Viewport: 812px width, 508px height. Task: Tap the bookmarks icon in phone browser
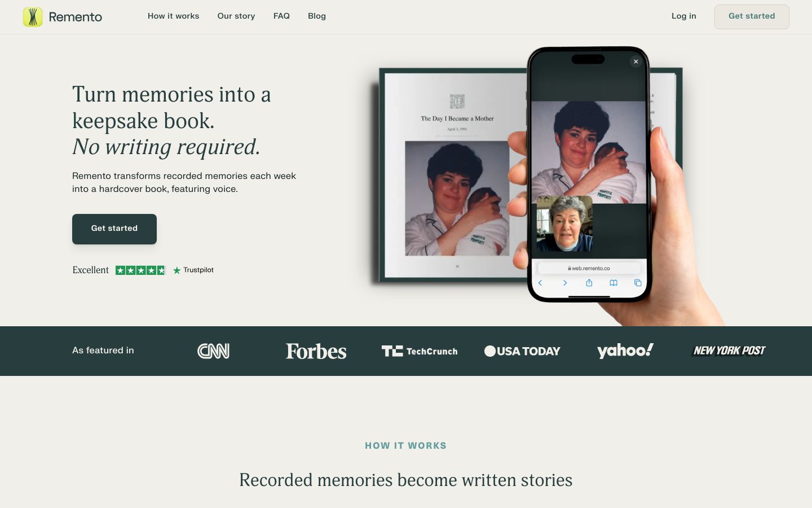click(x=614, y=283)
